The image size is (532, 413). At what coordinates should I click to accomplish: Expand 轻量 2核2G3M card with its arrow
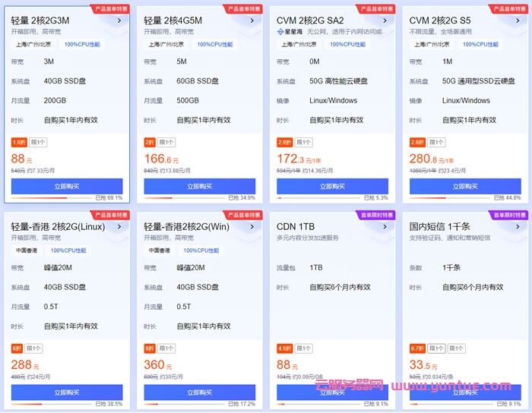[119, 21]
